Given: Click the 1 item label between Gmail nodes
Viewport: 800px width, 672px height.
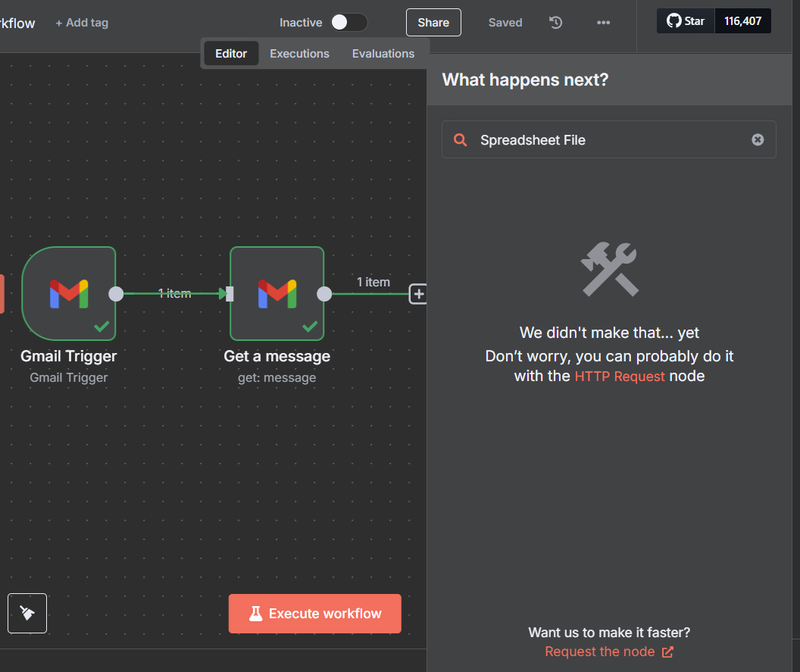Looking at the screenshot, I should click(x=174, y=293).
